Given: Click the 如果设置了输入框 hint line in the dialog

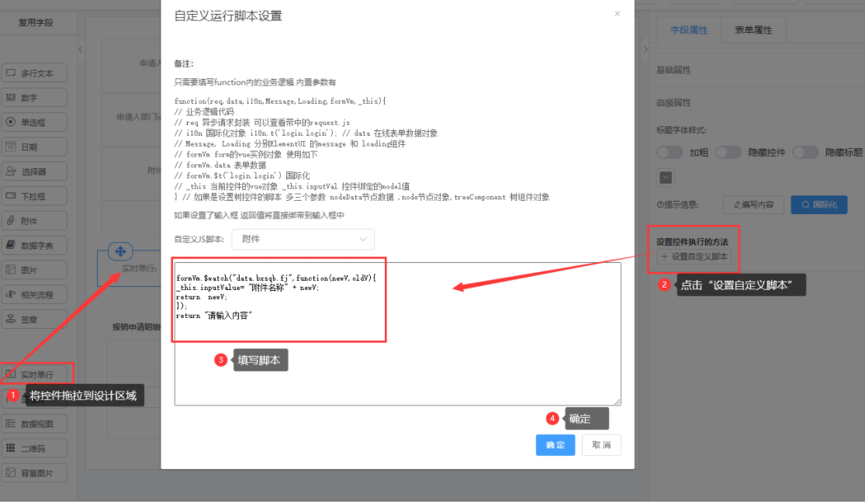Looking at the screenshot, I should 259,215.
